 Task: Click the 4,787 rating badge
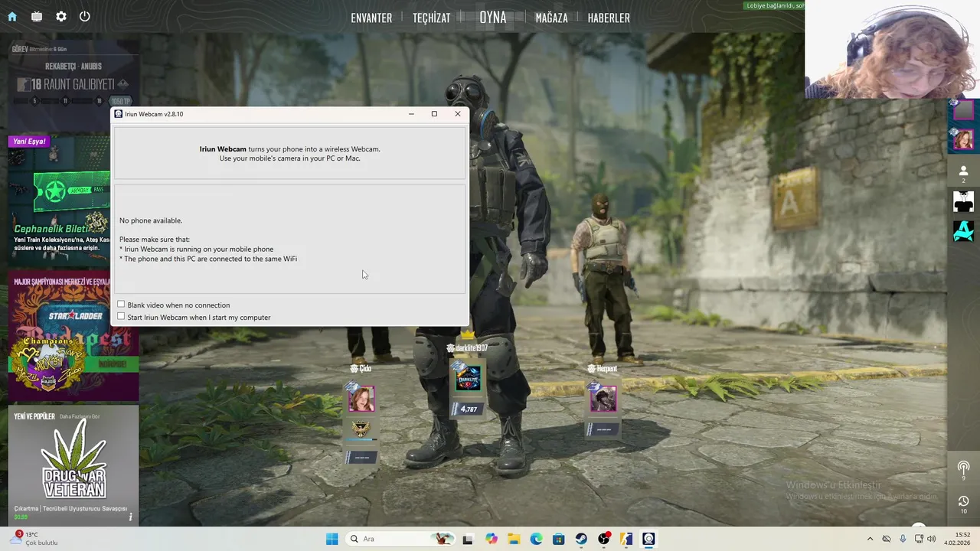pyautogui.click(x=467, y=409)
